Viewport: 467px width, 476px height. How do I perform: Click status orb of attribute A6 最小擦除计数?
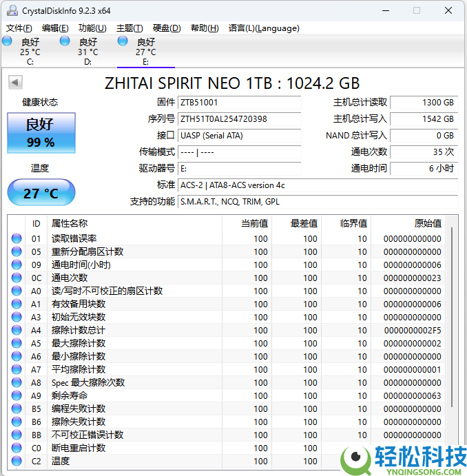click(x=17, y=356)
